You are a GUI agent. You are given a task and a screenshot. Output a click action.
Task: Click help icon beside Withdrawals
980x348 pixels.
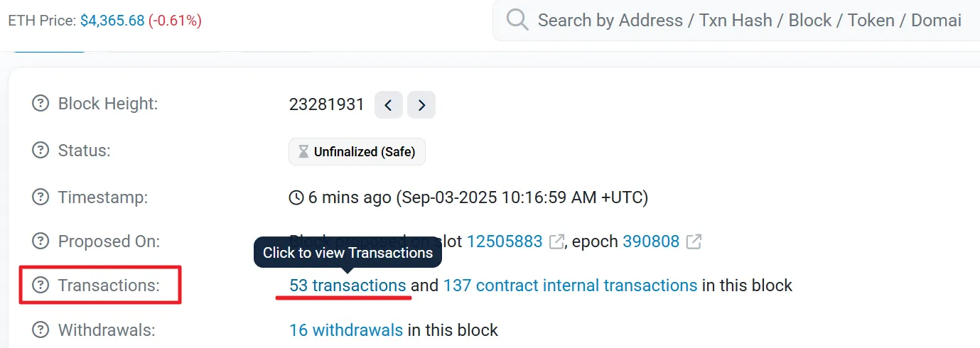point(41,330)
